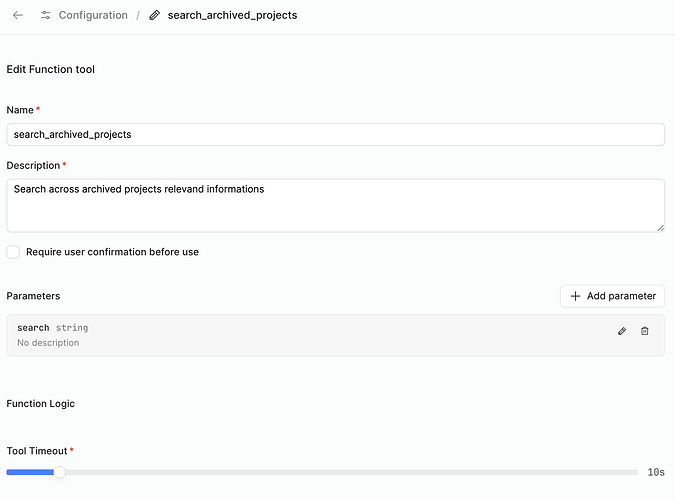
Task: Edit the search parameter via pencil icon
Action: (x=622, y=331)
